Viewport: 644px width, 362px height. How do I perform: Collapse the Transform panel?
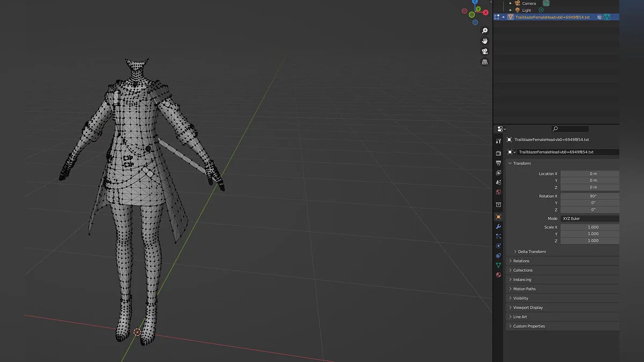(x=521, y=164)
